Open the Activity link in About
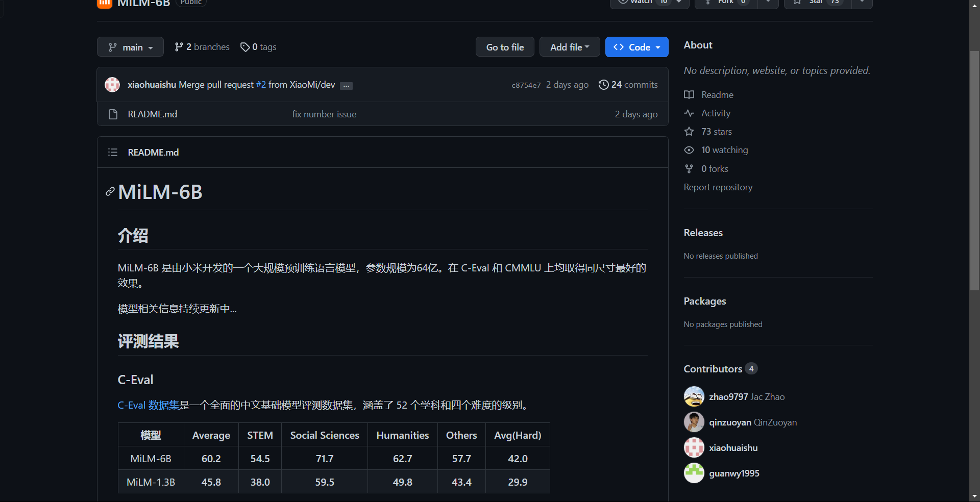Image resolution: width=980 pixels, height=502 pixels. (716, 113)
